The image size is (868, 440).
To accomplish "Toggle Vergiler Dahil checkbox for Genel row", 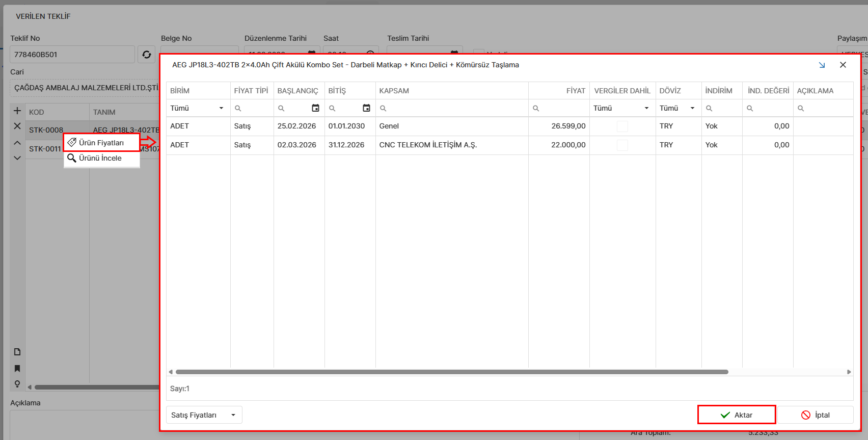I will pyautogui.click(x=622, y=126).
